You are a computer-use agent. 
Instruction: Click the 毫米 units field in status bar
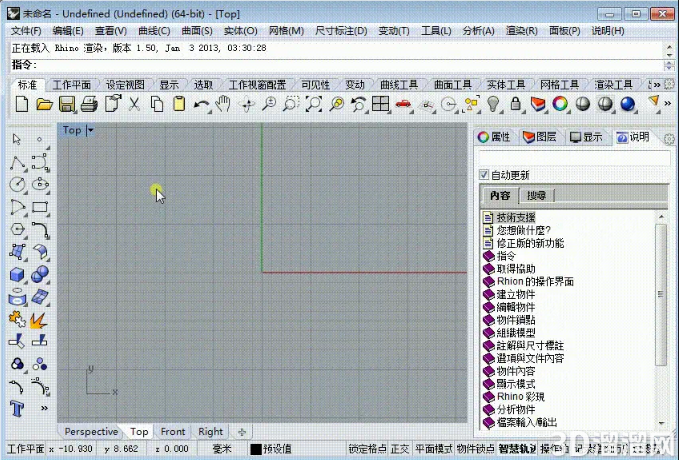click(x=222, y=449)
